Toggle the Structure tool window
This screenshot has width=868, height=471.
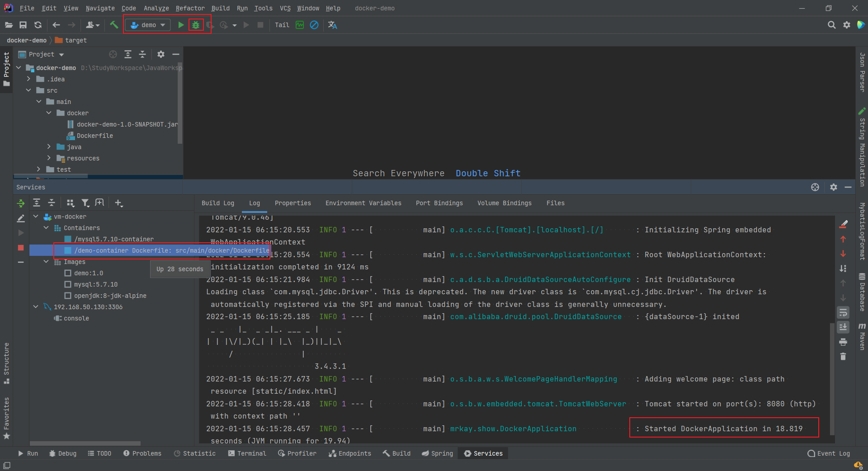pos(6,363)
